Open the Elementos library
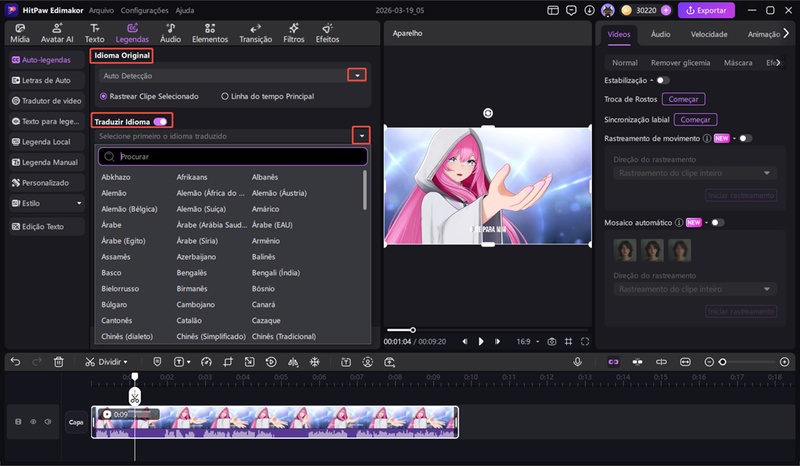The image size is (800, 466). 210,33
